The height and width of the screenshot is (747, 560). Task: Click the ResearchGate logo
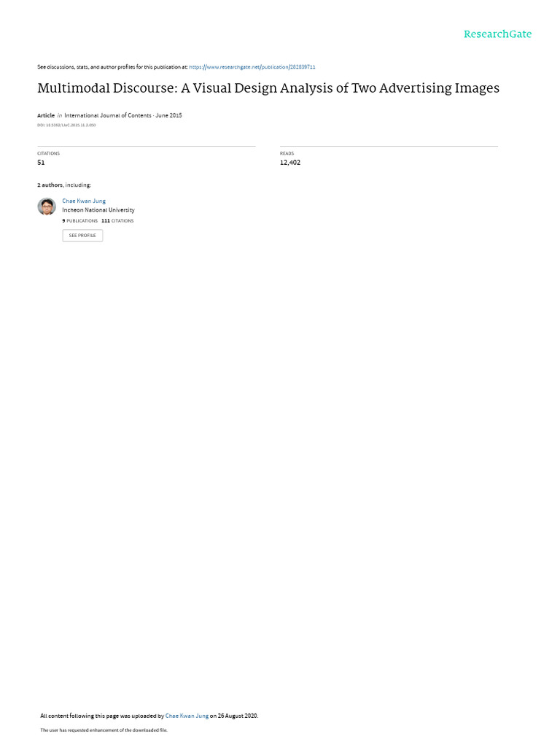click(497, 34)
